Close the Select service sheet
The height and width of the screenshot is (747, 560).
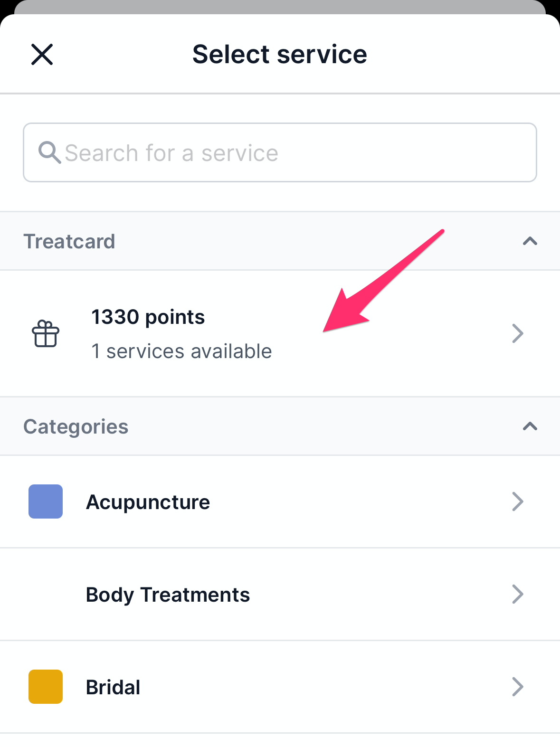click(x=42, y=54)
